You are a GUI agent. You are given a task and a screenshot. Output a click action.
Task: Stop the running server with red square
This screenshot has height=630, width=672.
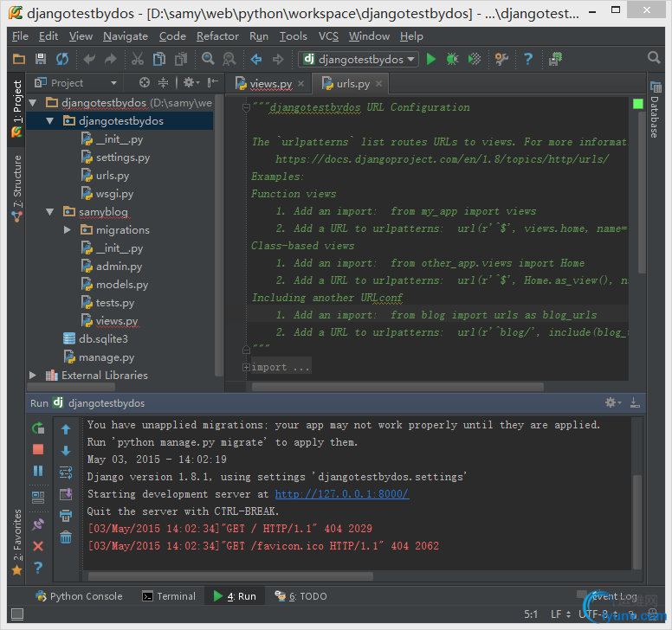38,449
